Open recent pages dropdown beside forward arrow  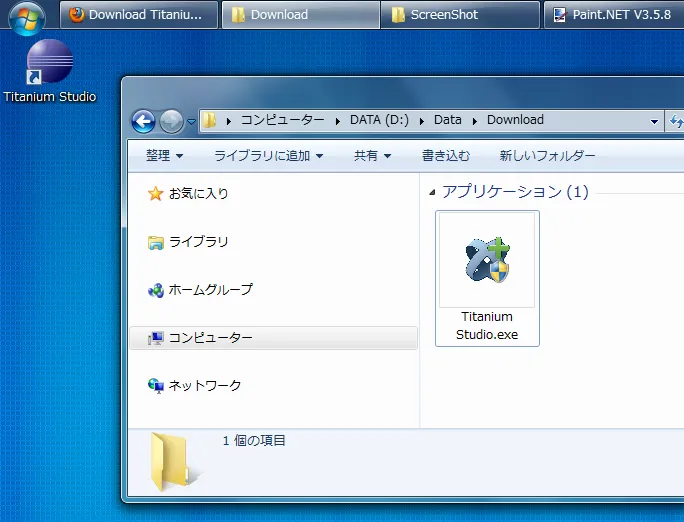192,121
